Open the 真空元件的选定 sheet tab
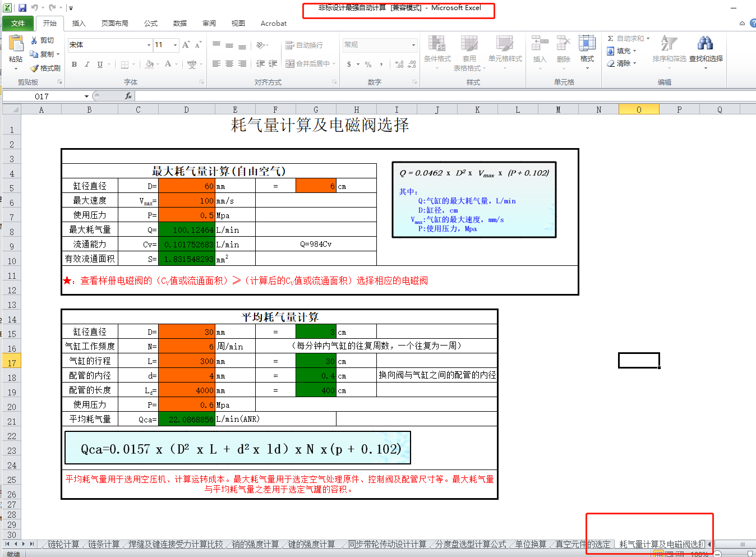This screenshot has width=756, height=557. point(583,544)
